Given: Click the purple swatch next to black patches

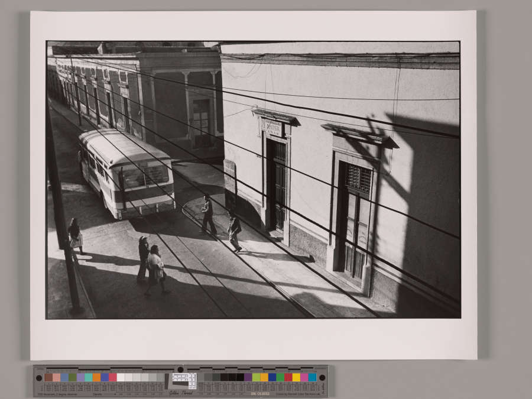Looking at the screenshot, I should tap(248, 377).
